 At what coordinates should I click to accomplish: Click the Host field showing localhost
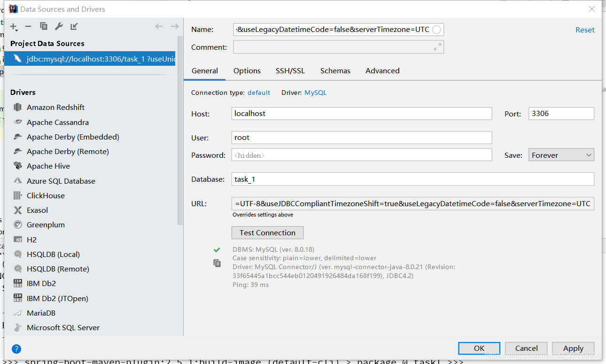[x=362, y=113]
